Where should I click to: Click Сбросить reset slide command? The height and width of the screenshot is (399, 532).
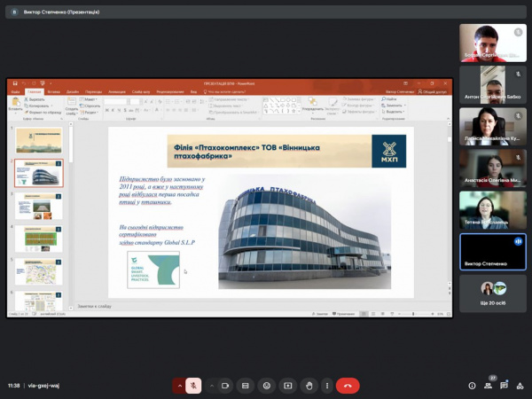(90, 106)
